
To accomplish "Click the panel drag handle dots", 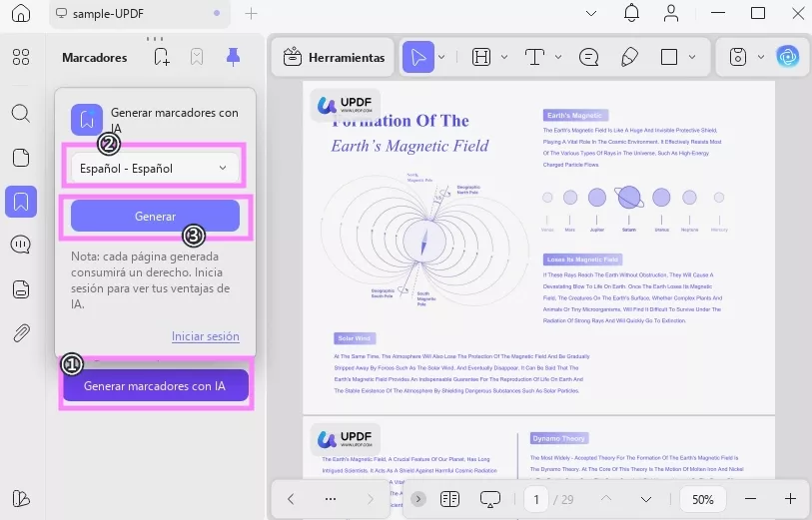I will click(x=155, y=39).
